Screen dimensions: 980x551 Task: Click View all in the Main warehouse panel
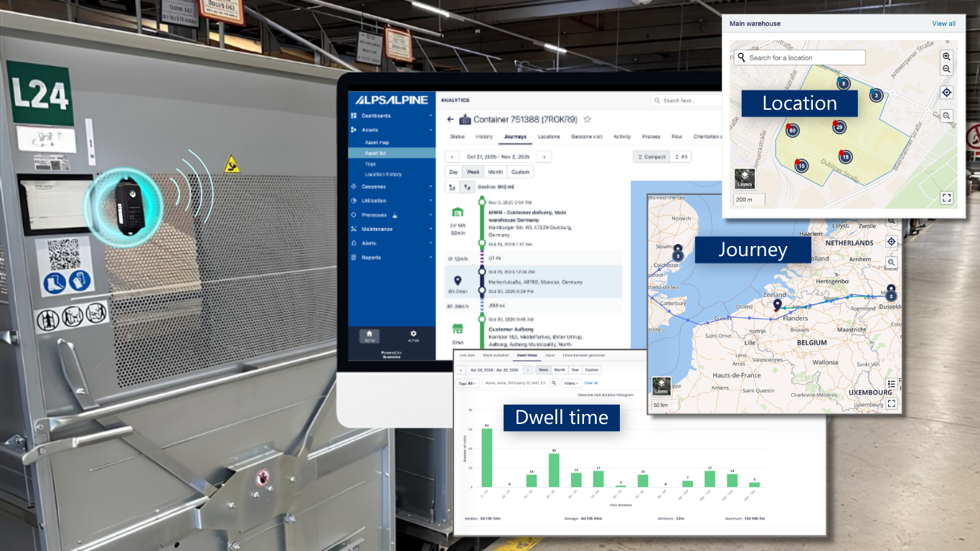[x=943, y=24]
